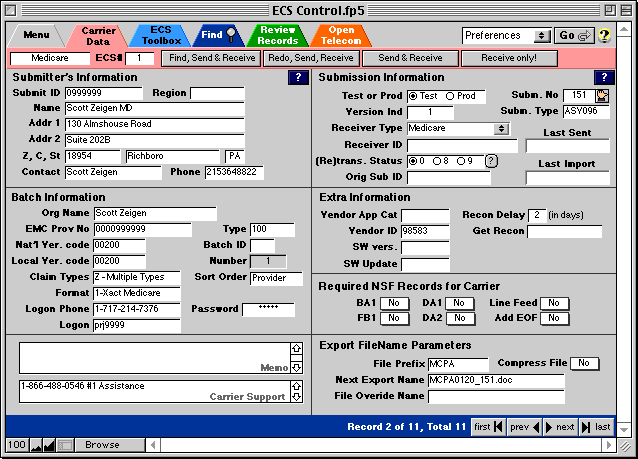Click the yellow help question mark icon
638x459 pixels.
[x=604, y=35]
